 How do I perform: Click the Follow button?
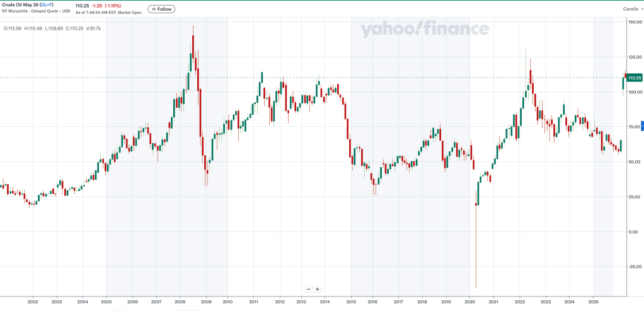click(x=161, y=9)
